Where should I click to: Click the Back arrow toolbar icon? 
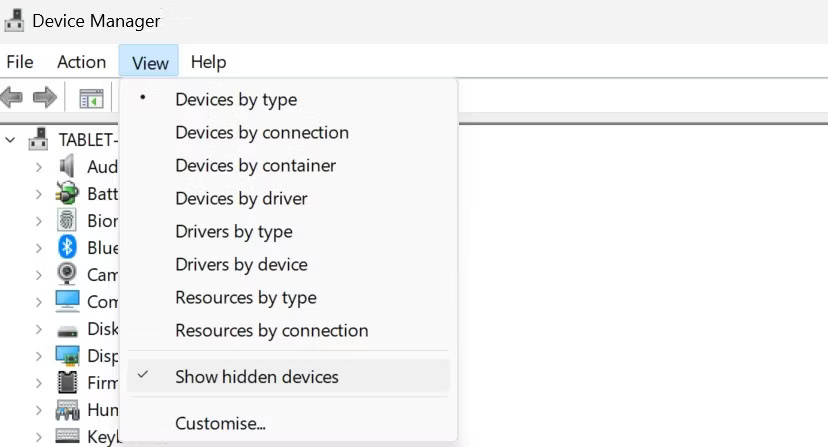tap(12, 98)
